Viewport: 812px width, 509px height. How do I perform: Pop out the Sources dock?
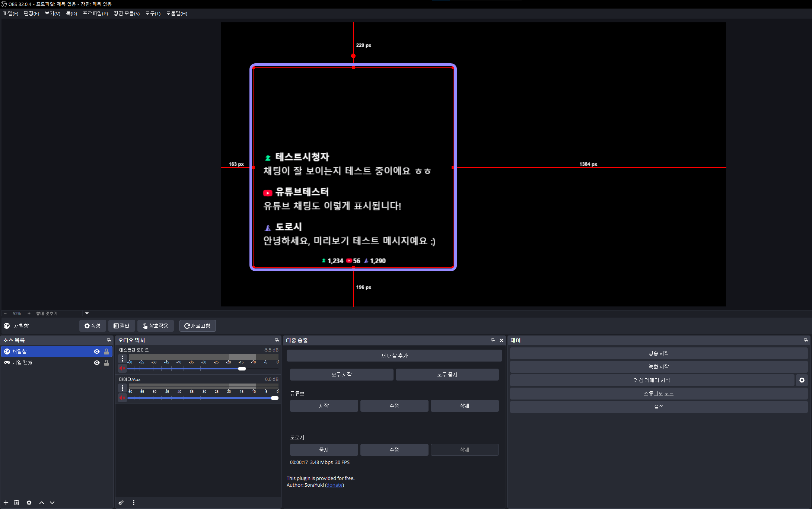[x=109, y=340]
